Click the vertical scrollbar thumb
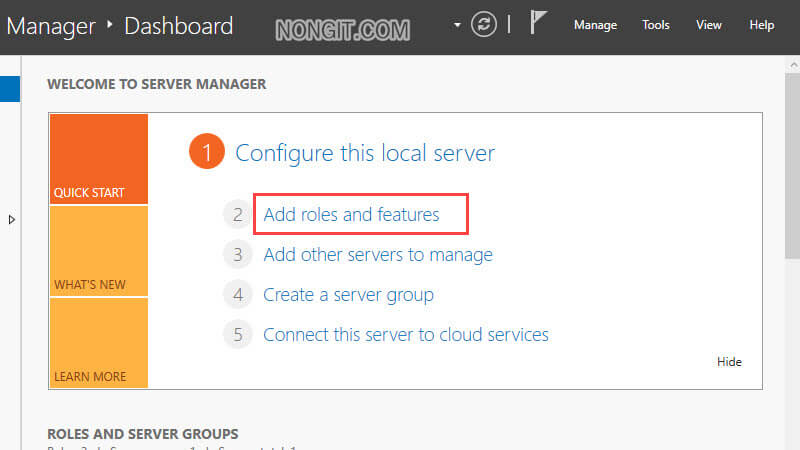Image resolution: width=800 pixels, height=450 pixels. (x=792, y=166)
